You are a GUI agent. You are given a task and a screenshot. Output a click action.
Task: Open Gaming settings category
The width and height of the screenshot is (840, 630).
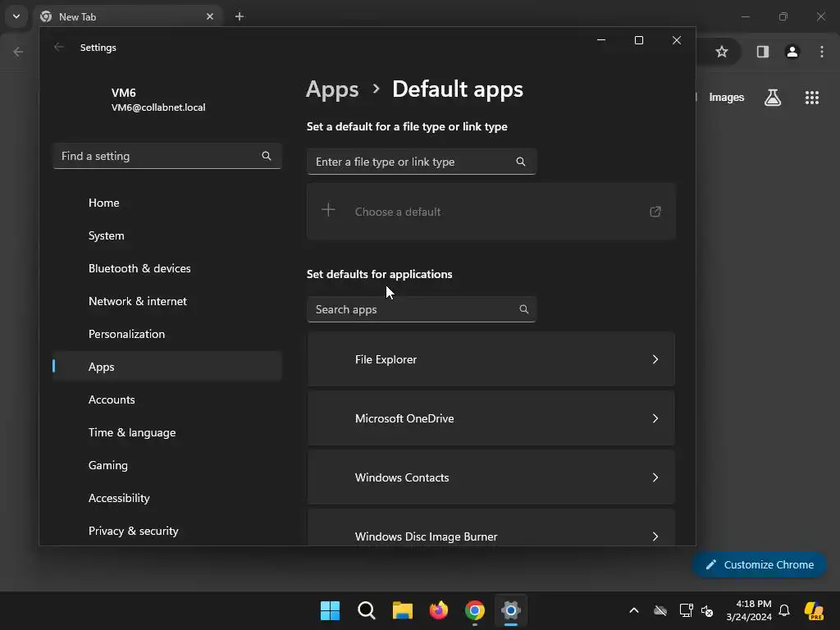pos(167,465)
